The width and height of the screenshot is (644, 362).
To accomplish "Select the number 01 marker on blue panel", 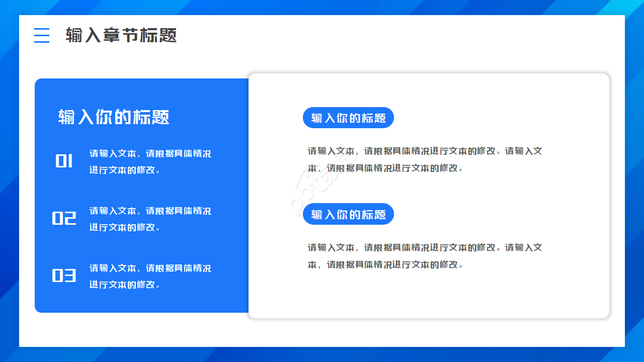I will 64,161.
